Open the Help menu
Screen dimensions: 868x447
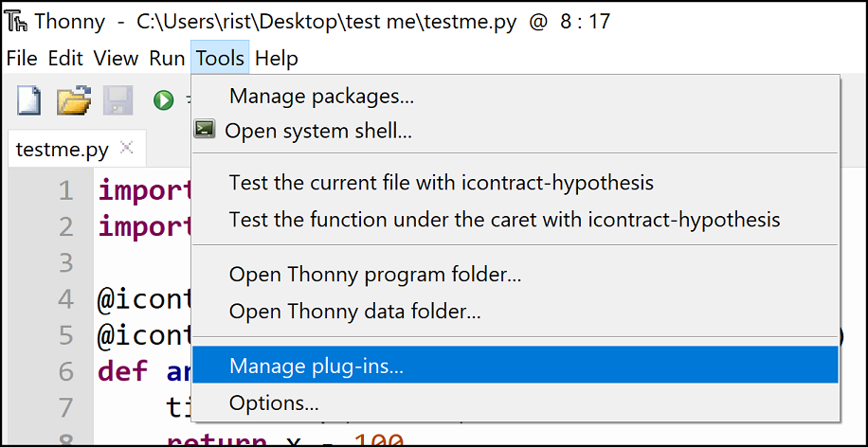pyautogui.click(x=277, y=58)
